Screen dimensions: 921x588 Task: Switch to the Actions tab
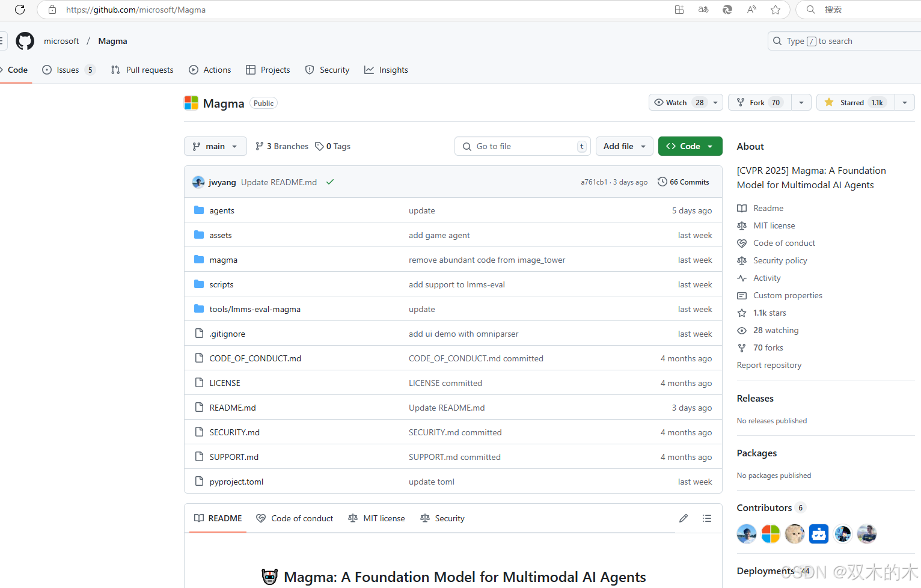(x=210, y=70)
